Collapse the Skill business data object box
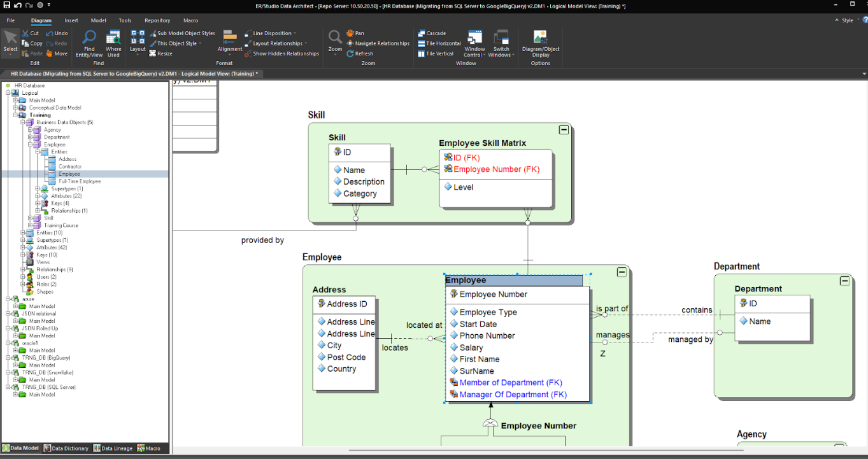The image size is (868, 459). click(564, 130)
